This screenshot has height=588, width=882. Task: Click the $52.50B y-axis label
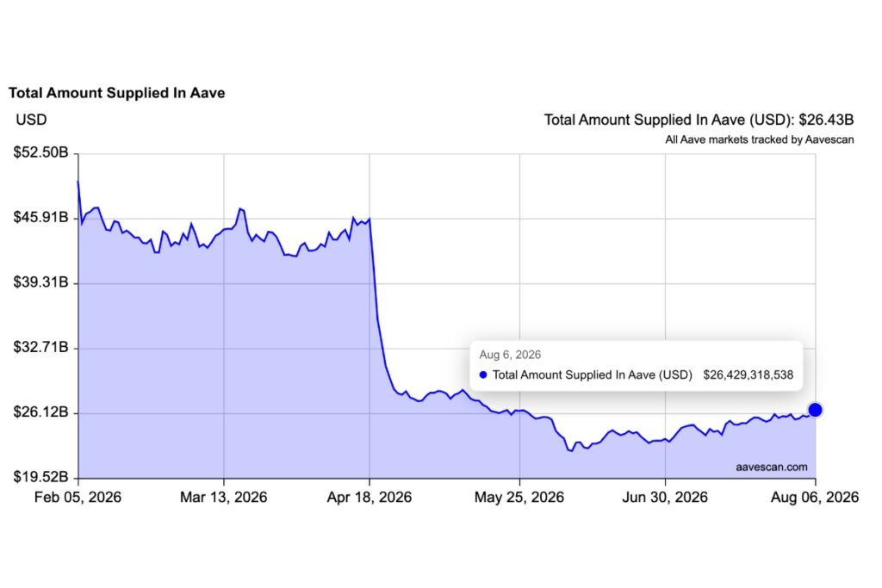click(x=41, y=152)
